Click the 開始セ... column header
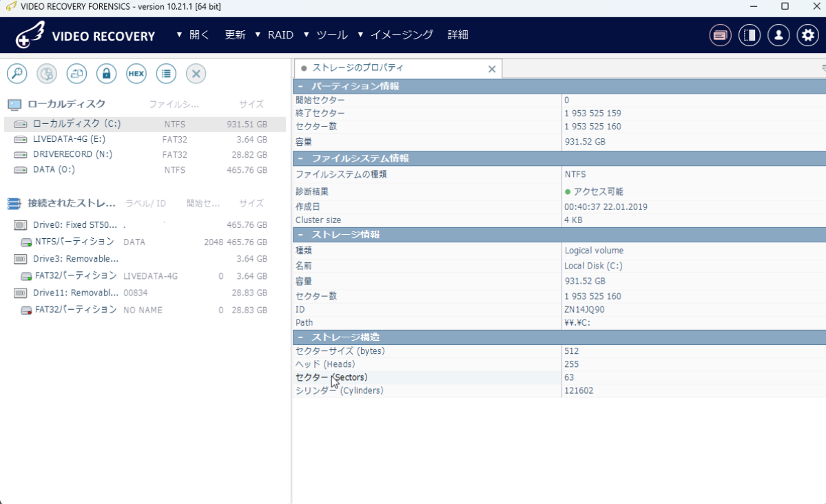Image resolution: width=826 pixels, height=504 pixels. 203,203
